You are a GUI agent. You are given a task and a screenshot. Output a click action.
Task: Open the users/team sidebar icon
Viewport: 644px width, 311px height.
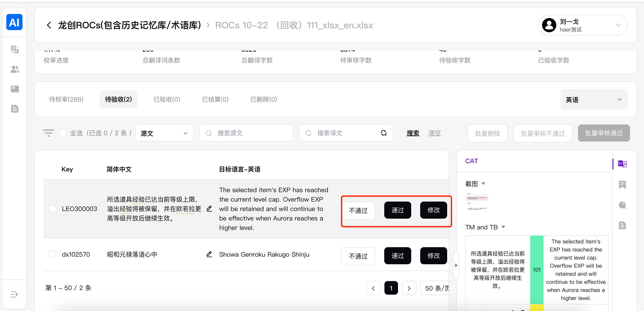pyautogui.click(x=15, y=69)
